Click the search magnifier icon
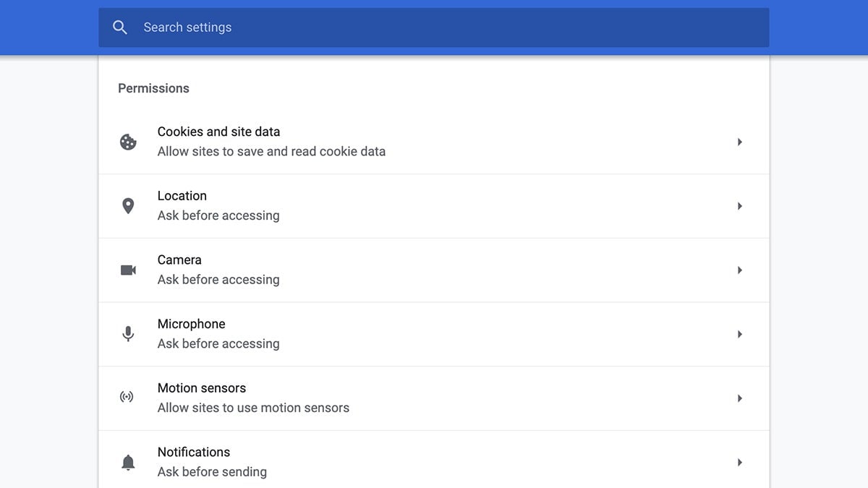 pyautogui.click(x=120, y=27)
